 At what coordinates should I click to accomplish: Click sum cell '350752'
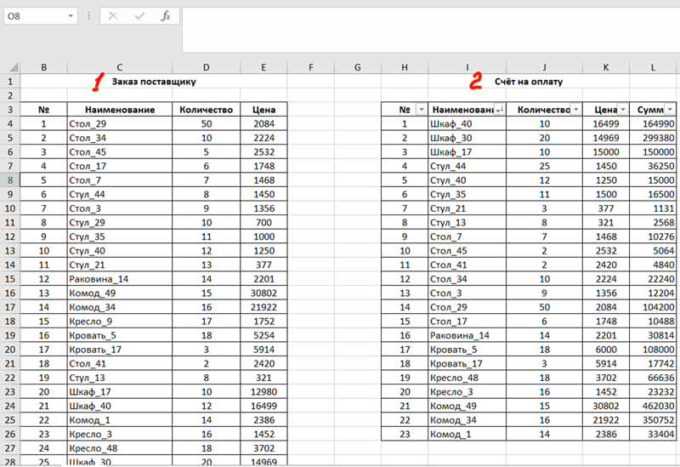coord(653,420)
